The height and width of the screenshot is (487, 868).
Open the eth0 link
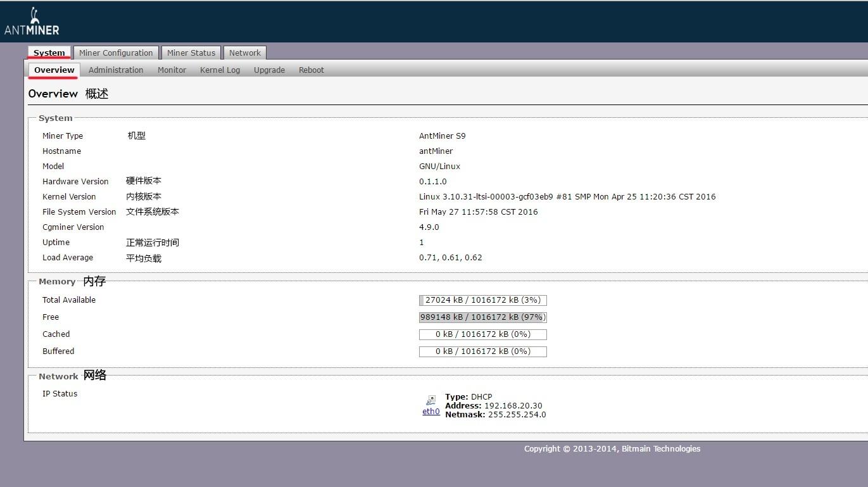[x=431, y=411]
